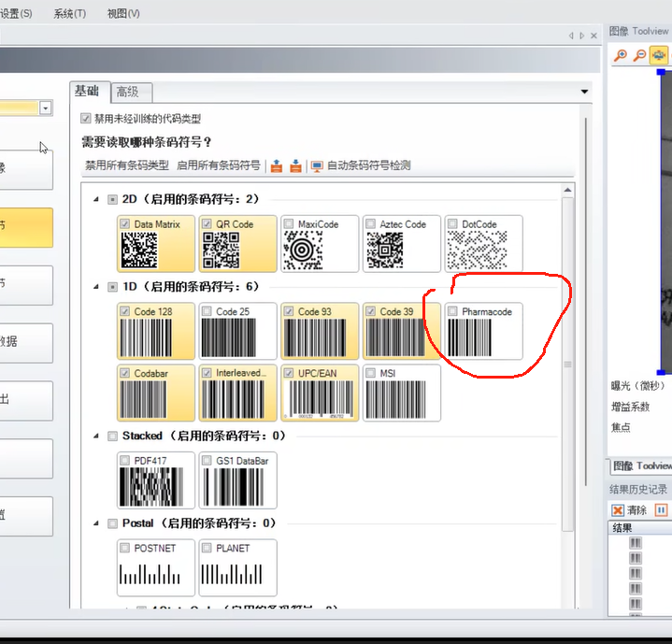Enable the Pharmacode checkbox
672x644 pixels.
(453, 311)
